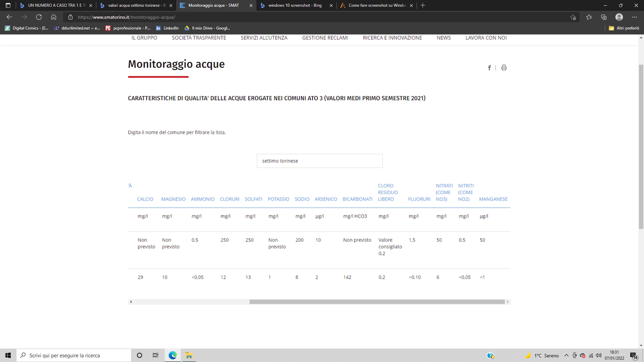Click the Windows taskbar search box
This screenshot has width=644, height=362.
point(73,355)
